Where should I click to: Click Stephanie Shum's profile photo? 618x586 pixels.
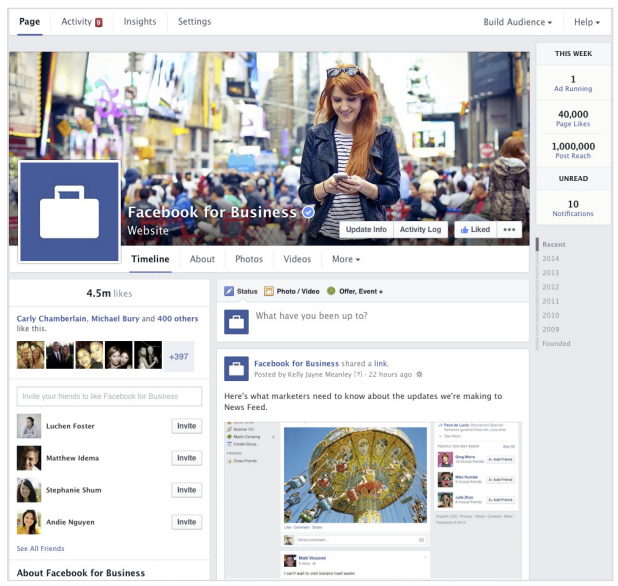[29, 490]
